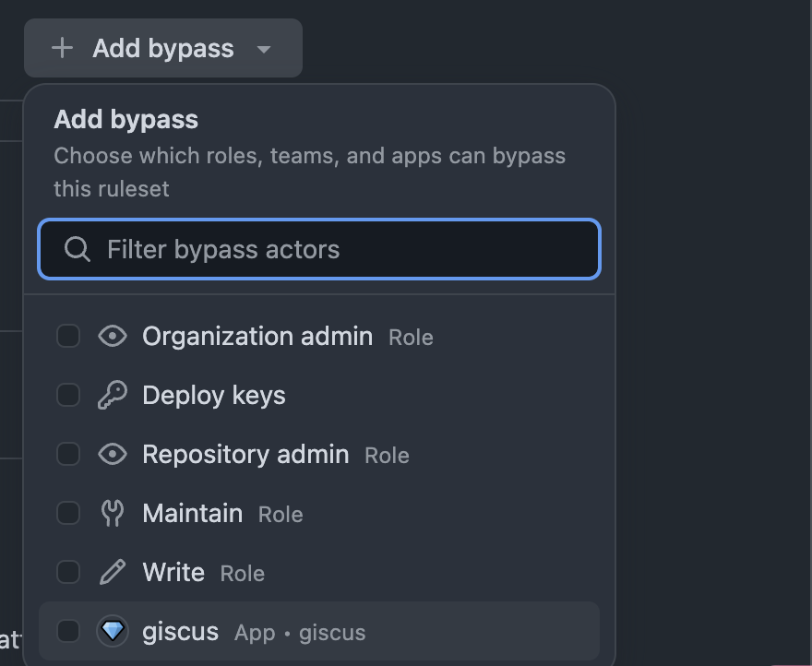Pick the Deploy keys entry
812x666 pixels.
pyautogui.click(x=214, y=395)
